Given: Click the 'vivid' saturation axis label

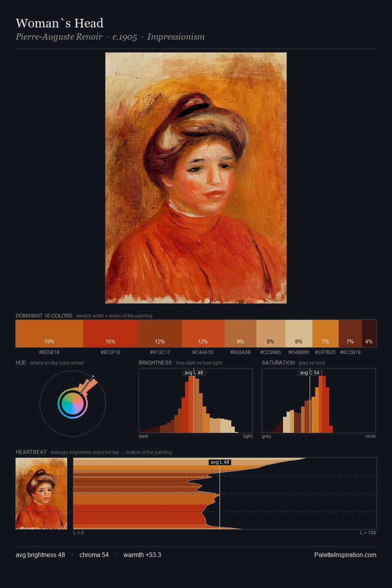Looking at the screenshot, I should pyautogui.click(x=370, y=436).
